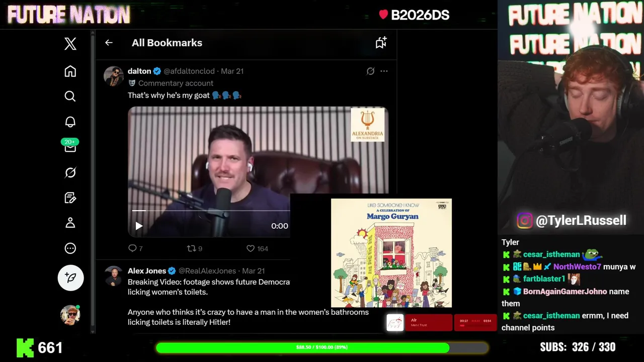Click the red music player progress widget
644x362 pixels.
475,323
